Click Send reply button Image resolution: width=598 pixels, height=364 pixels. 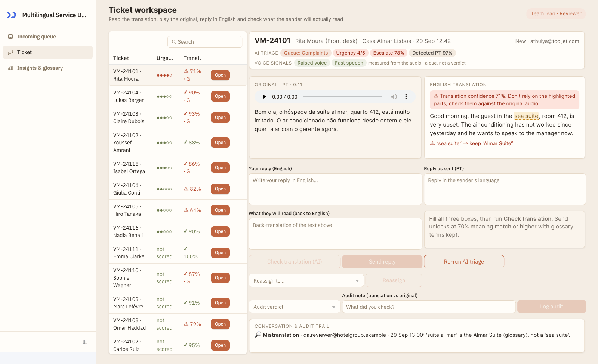coord(382,262)
